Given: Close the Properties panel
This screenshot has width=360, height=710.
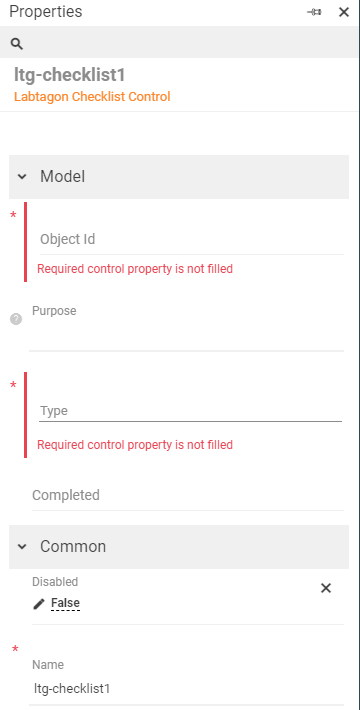Looking at the screenshot, I should click(x=344, y=12).
